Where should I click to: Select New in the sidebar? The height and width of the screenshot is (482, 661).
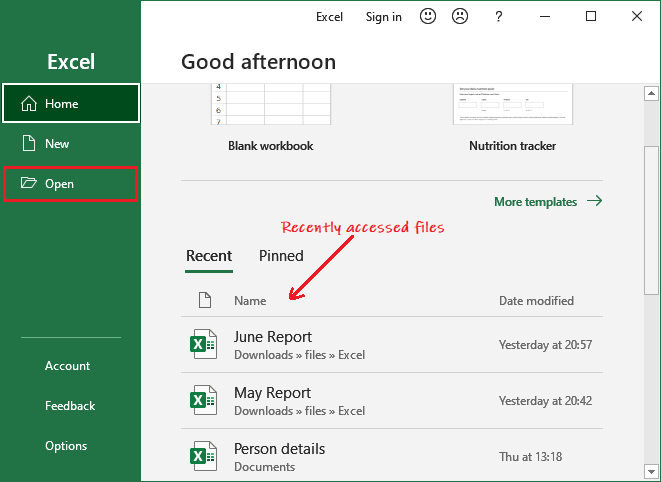[71, 143]
